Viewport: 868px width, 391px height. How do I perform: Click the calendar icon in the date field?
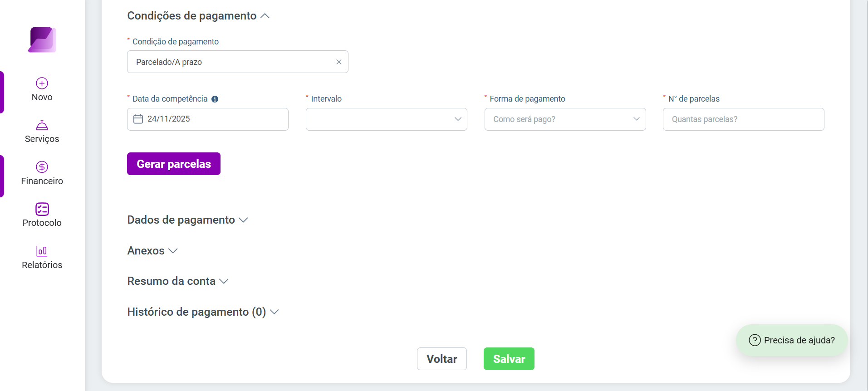tap(138, 119)
